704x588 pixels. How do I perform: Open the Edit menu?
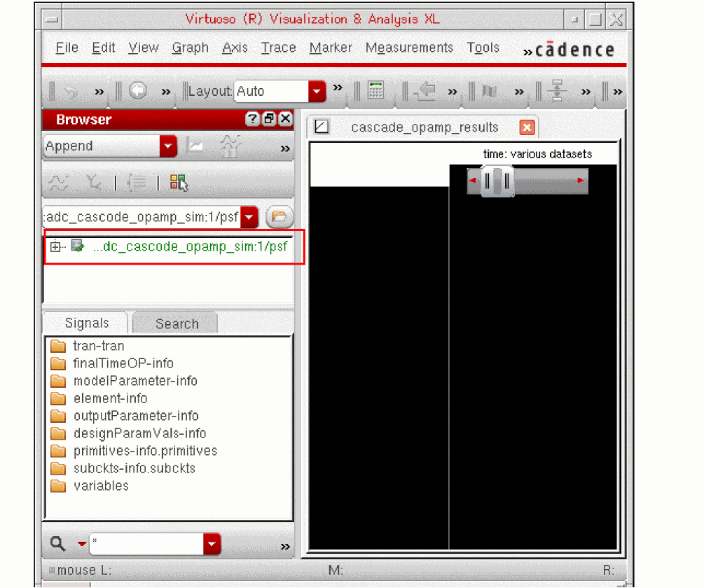[103, 47]
